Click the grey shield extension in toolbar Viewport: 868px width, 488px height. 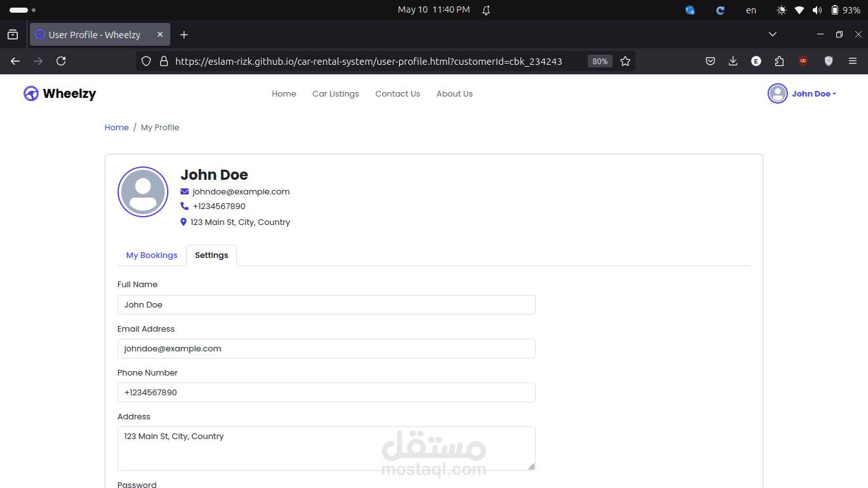coord(829,61)
